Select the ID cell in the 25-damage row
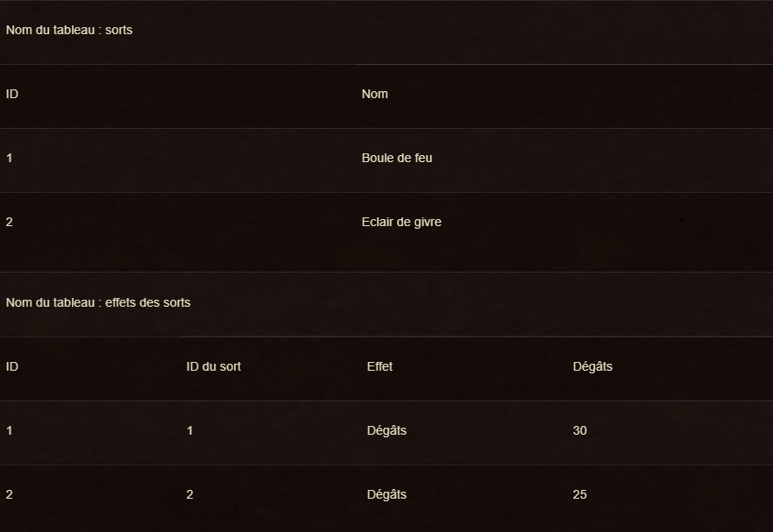The height and width of the screenshot is (532, 773). (x=10, y=494)
